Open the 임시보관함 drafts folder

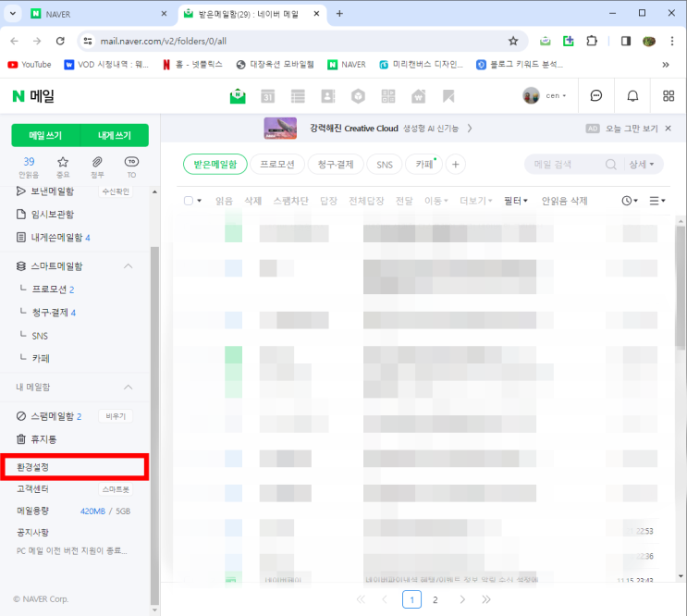[45, 215]
